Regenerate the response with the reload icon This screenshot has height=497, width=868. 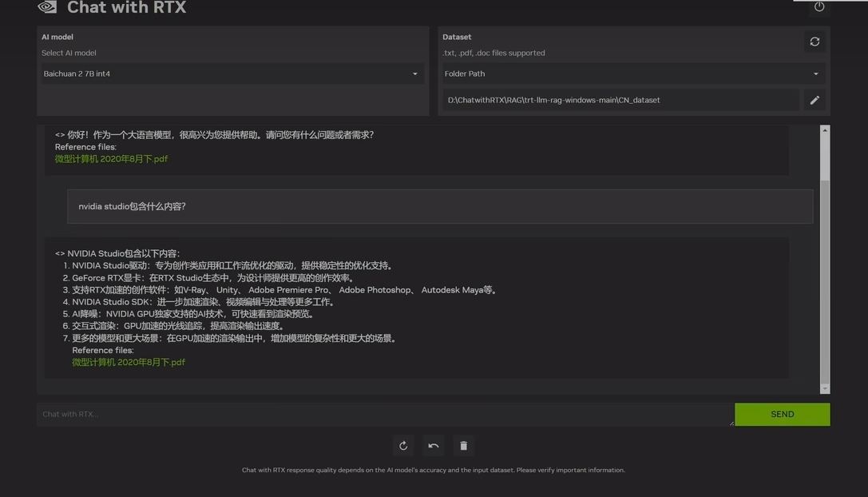[403, 445]
